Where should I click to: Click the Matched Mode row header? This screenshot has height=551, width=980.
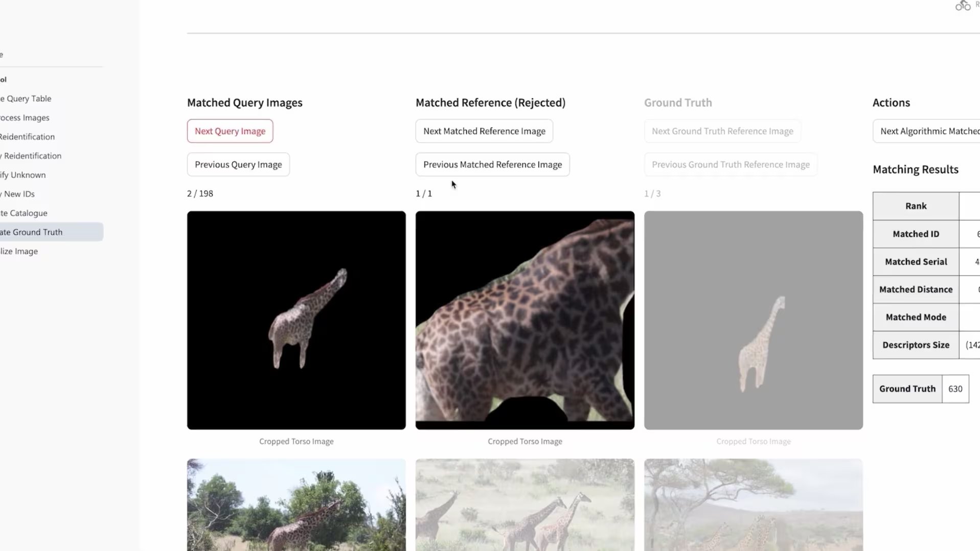coord(916,317)
